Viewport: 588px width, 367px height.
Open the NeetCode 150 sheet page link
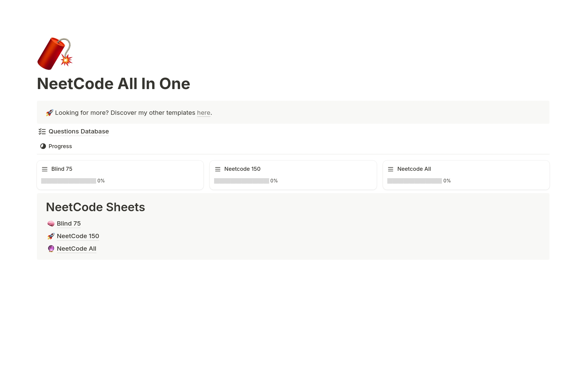(78, 236)
